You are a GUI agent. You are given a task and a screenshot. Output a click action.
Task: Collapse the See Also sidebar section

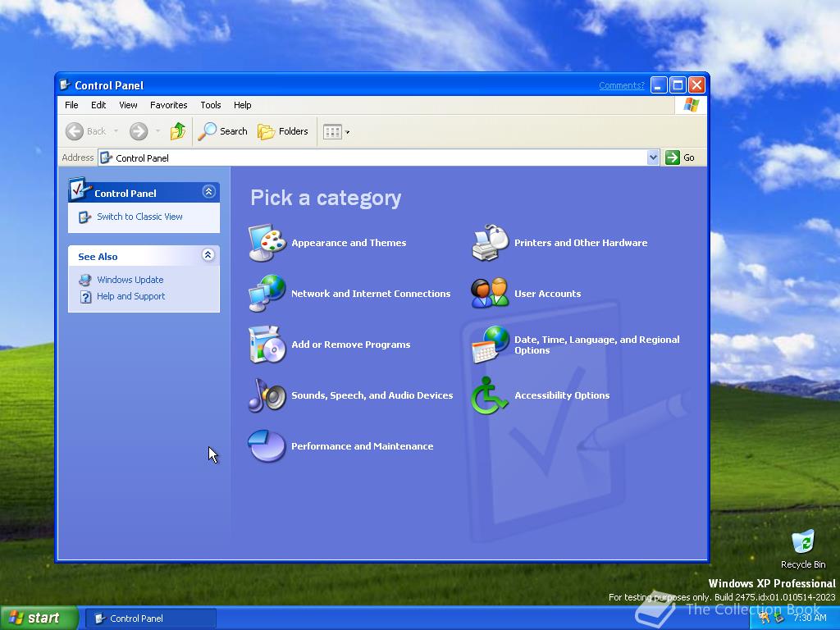pyautogui.click(x=208, y=255)
